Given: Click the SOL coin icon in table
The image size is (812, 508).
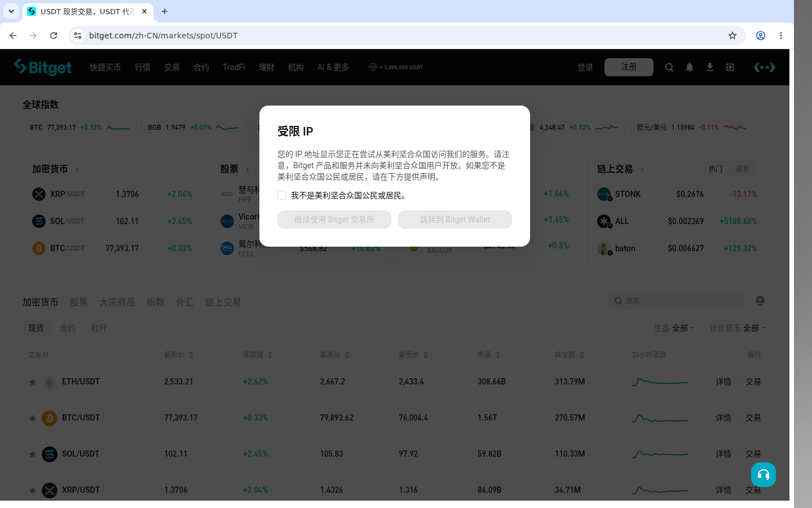Looking at the screenshot, I should pos(50,454).
